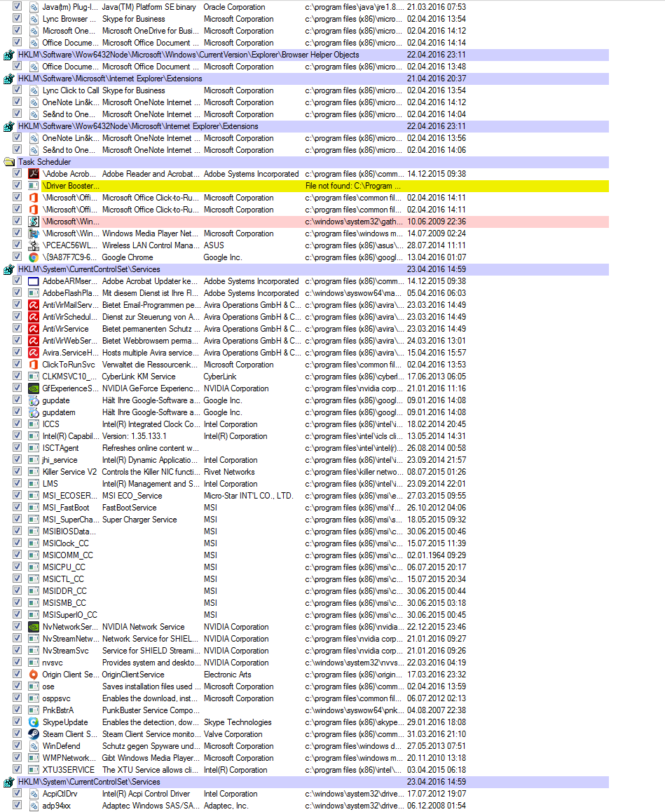The image size is (665, 812).
Task: Disable the MSI_FastBoot service checkbox
Action: (17, 507)
